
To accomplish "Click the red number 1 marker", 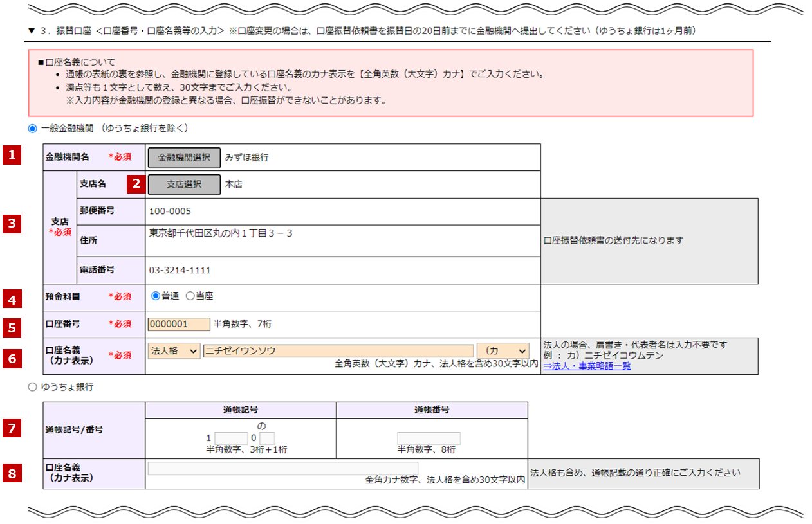I will [x=12, y=156].
